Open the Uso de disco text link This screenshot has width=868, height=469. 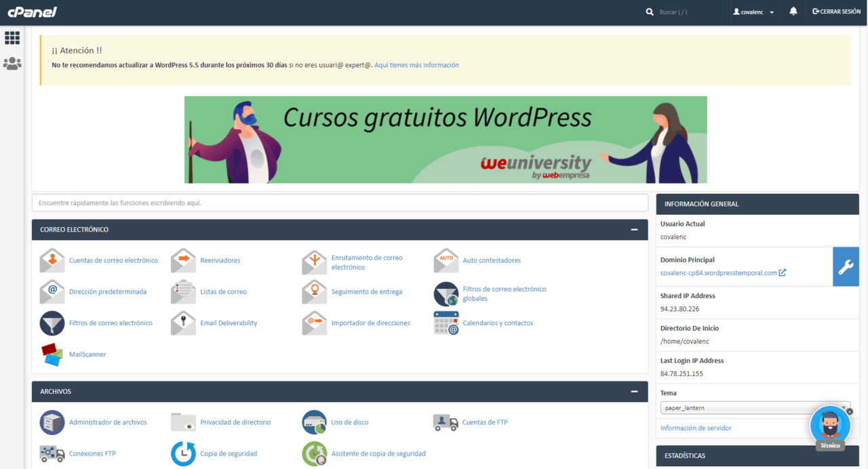click(350, 422)
